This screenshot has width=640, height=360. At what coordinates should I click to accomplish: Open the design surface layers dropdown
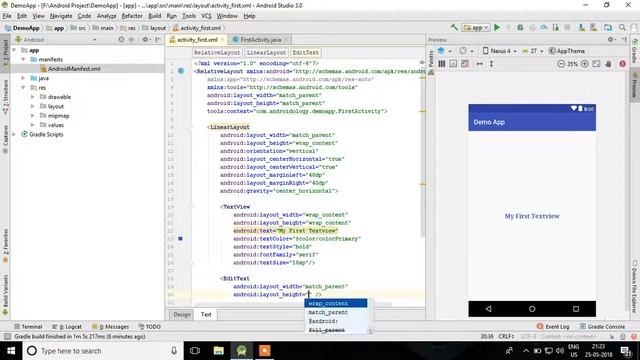(444, 51)
